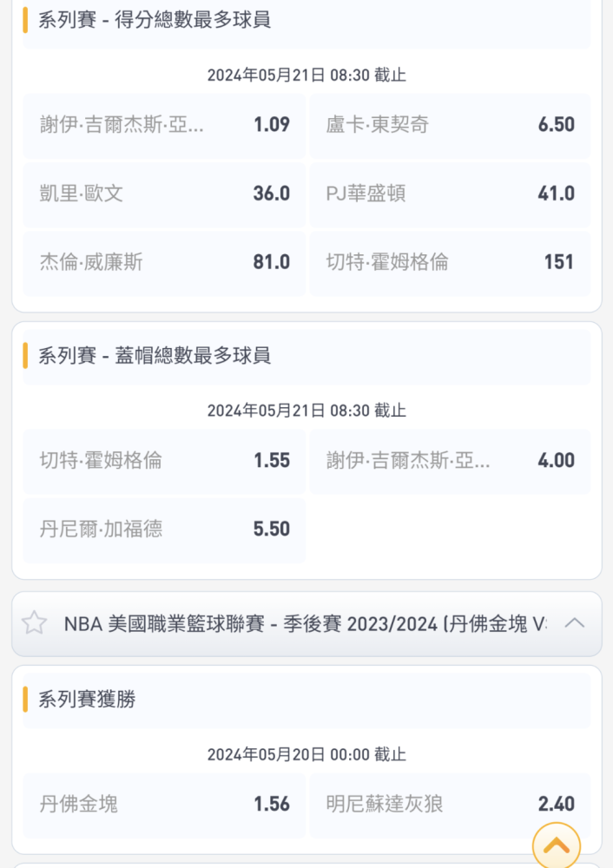Open the 系列賽 - 蓋帽總數最多球員 market header
Screen dimensions: 613x868
pos(306,357)
